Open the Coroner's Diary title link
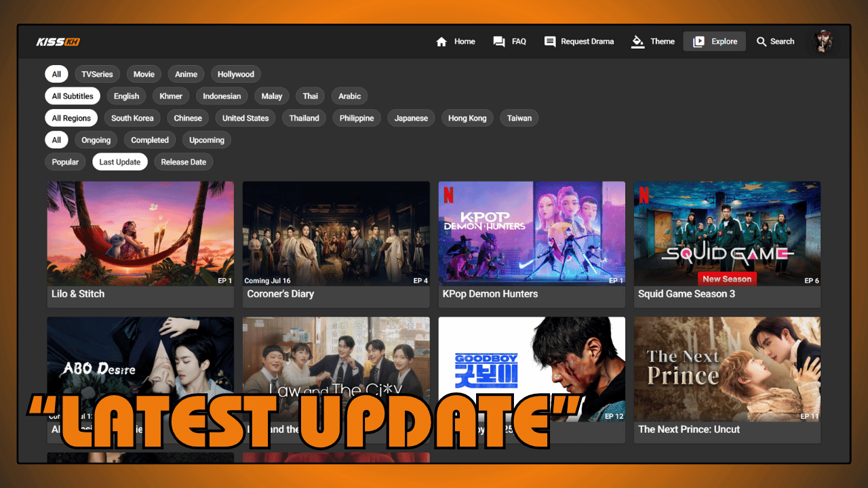Viewport: 868px width, 488px height. click(280, 294)
